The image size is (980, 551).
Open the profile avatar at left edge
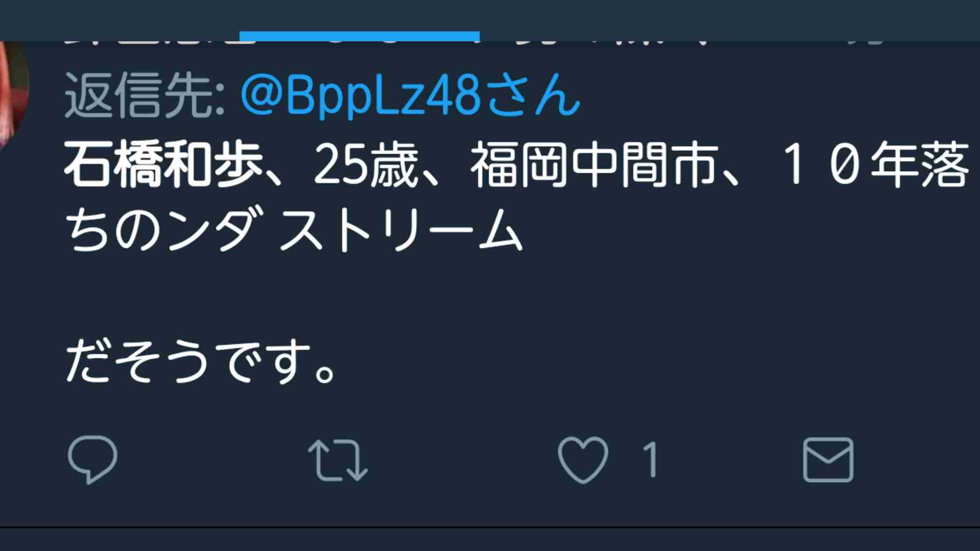pyautogui.click(x=13, y=93)
